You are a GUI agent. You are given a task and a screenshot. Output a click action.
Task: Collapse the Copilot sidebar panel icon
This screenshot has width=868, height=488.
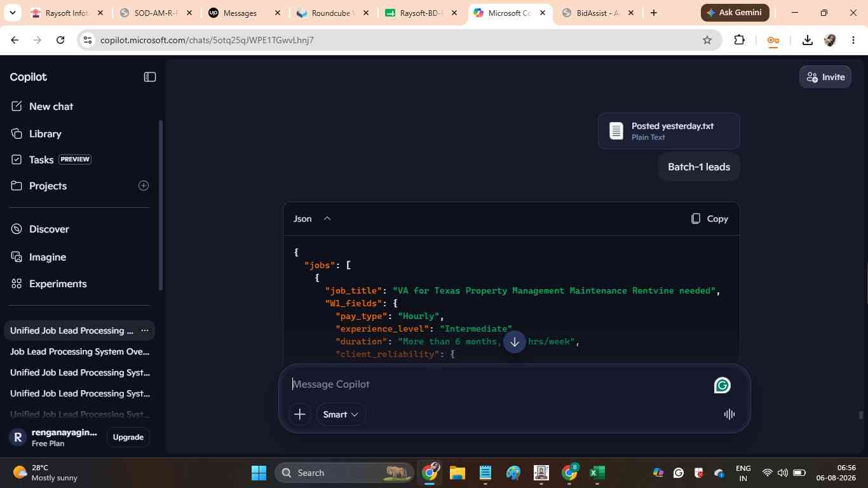point(150,77)
